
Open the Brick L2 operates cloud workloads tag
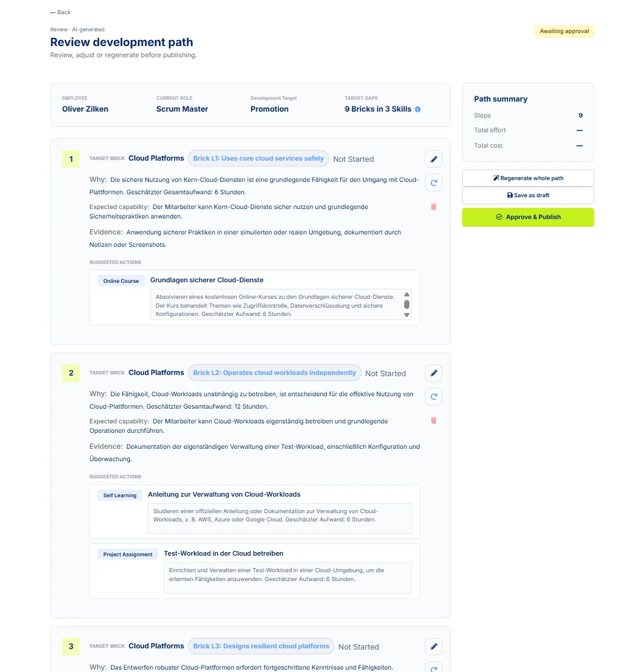coord(274,373)
